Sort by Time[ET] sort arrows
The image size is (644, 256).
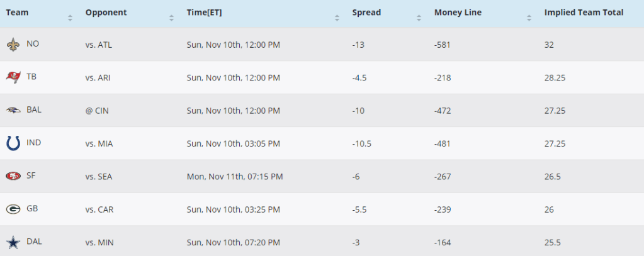(338, 18)
